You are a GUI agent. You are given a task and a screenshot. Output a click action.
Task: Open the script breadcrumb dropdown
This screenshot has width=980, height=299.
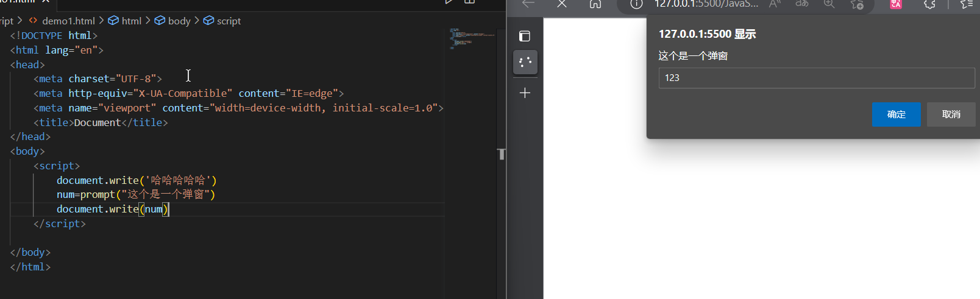pyautogui.click(x=228, y=21)
